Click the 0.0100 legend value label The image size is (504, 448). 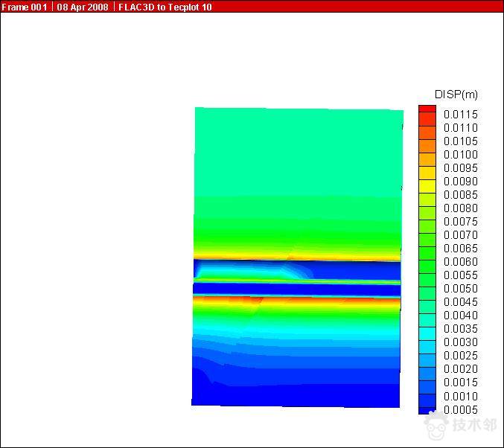pos(460,155)
